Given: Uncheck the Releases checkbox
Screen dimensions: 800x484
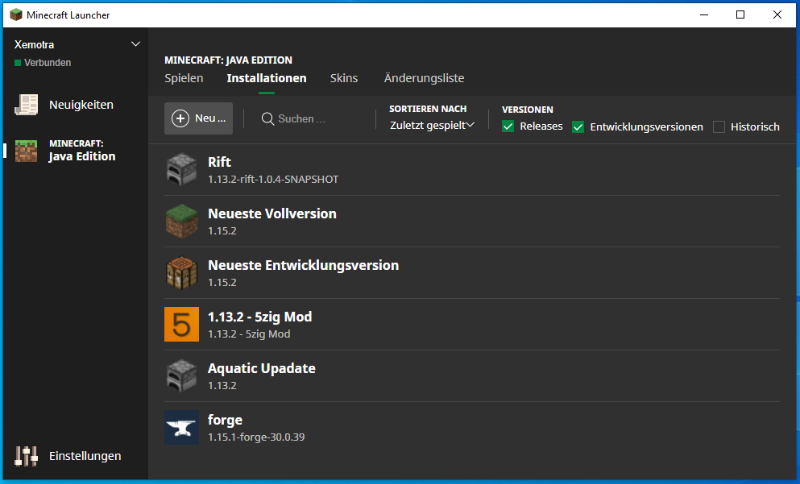Looking at the screenshot, I should point(508,127).
